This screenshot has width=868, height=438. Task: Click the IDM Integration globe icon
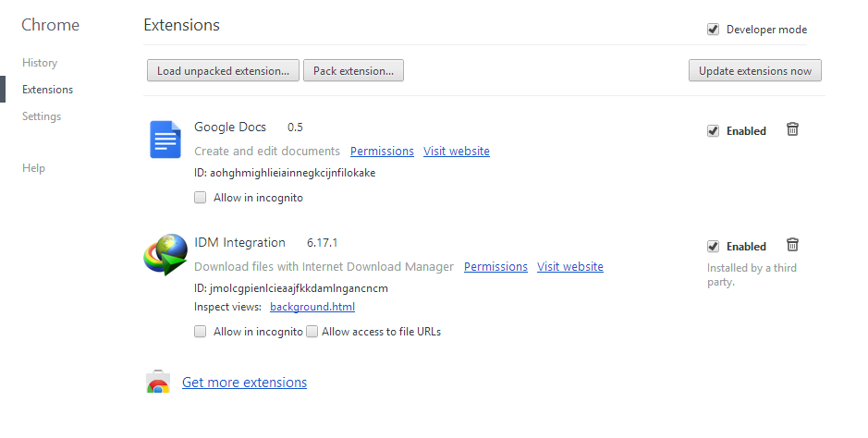click(x=165, y=254)
